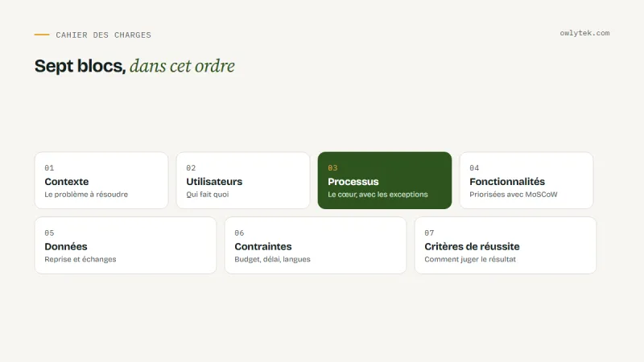644x362 pixels.
Task: Click Le cœur, avec les exceptions
Action: point(378,195)
